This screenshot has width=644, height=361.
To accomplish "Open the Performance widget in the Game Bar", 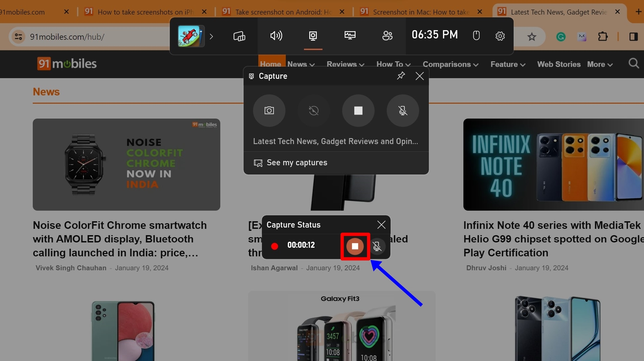I will [350, 36].
